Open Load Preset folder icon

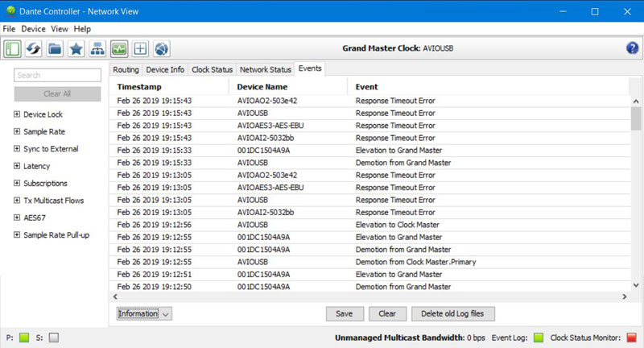55,48
